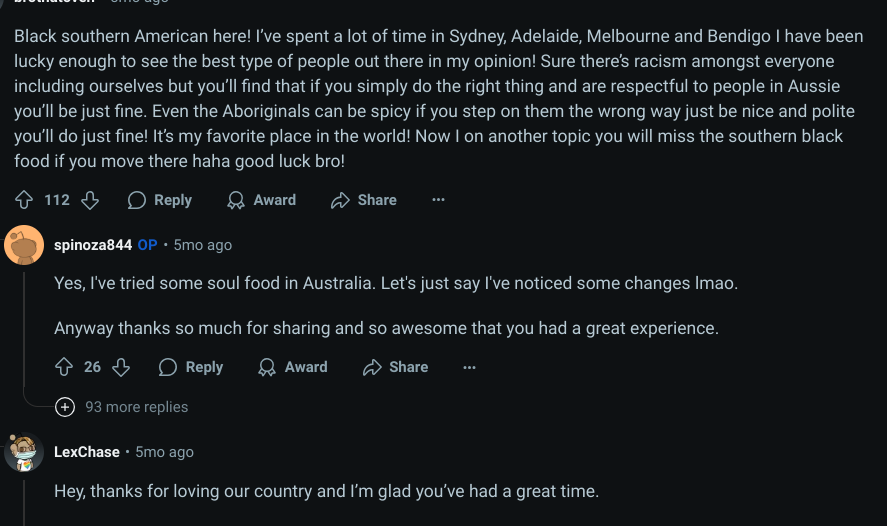This screenshot has width=887, height=526.
Task: Click LexChase's avatar image
Action: point(24,452)
